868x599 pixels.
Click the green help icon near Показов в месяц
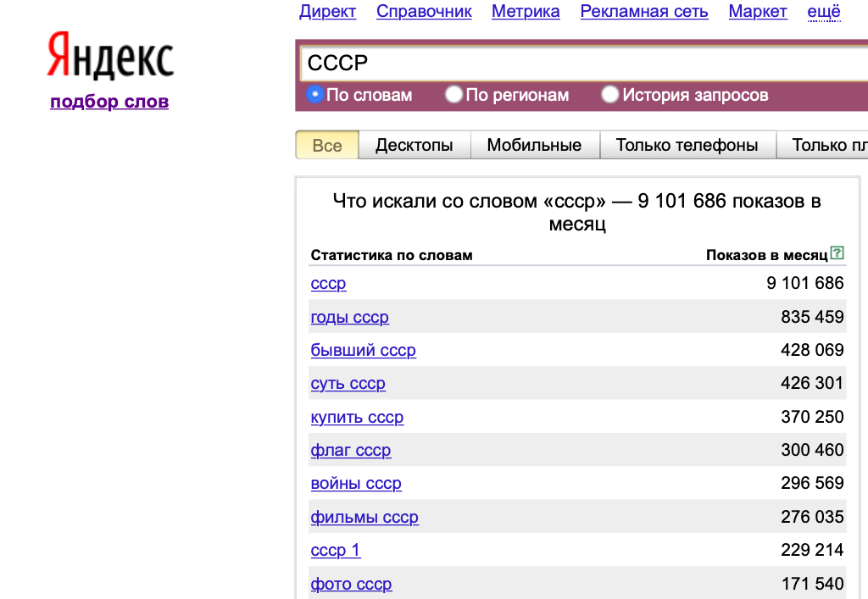837,252
